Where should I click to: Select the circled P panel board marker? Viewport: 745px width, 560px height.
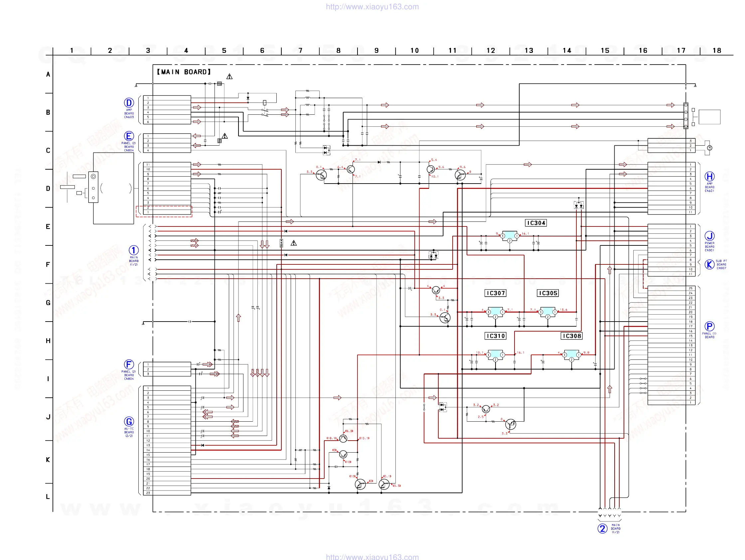709,326
